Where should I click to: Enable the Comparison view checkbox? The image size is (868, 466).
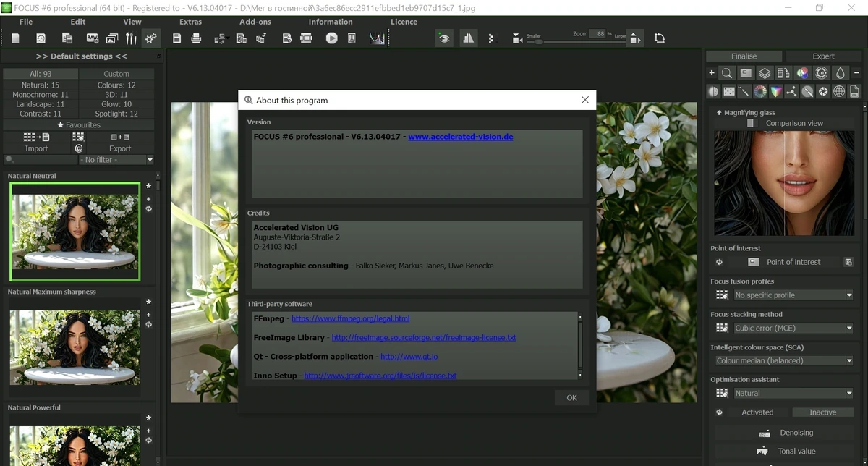click(751, 123)
